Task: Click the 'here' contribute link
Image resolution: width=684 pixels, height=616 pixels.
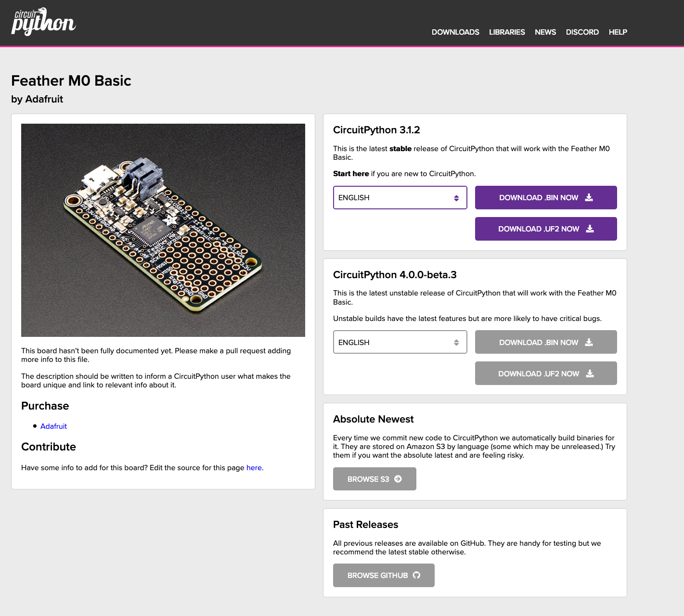Action: click(254, 468)
